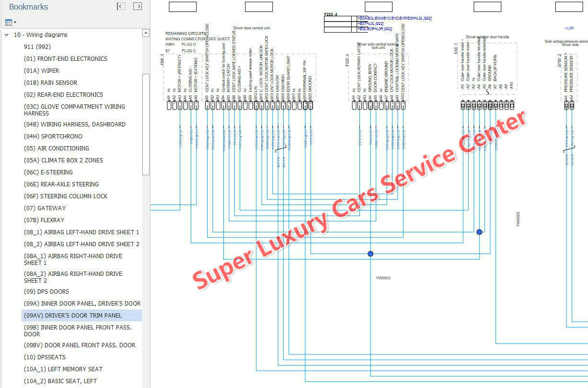Go to (08A_2) AIRBAG RIGHT-HAND DRIVE SHEET 2

[x=73, y=277]
